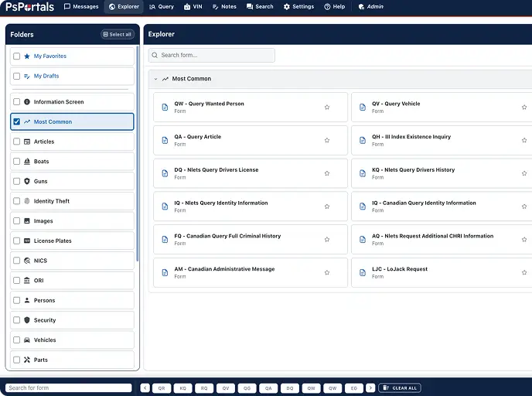Tick the My Drafts folder checkbox

tap(17, 76)
